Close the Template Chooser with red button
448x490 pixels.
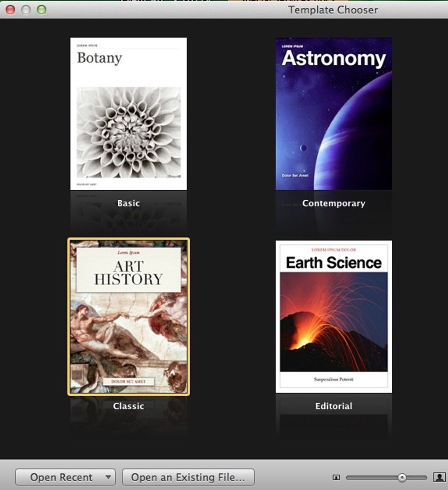coord(11,10)
